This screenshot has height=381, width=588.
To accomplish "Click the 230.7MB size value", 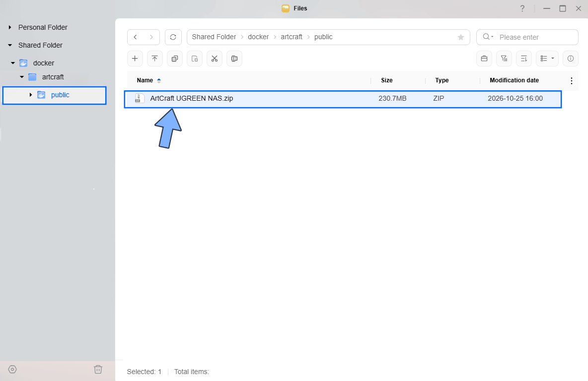I will pyautogui.click(x=392, y=99).
